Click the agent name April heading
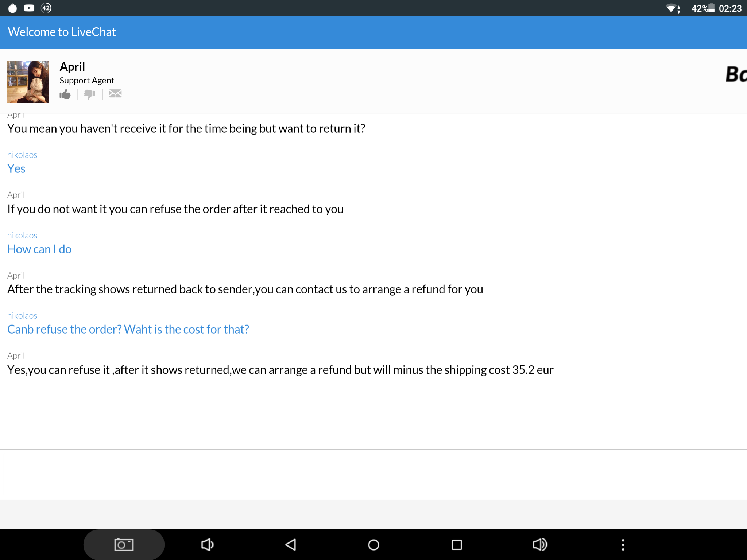Screen dimensions: 747x560 72,67
